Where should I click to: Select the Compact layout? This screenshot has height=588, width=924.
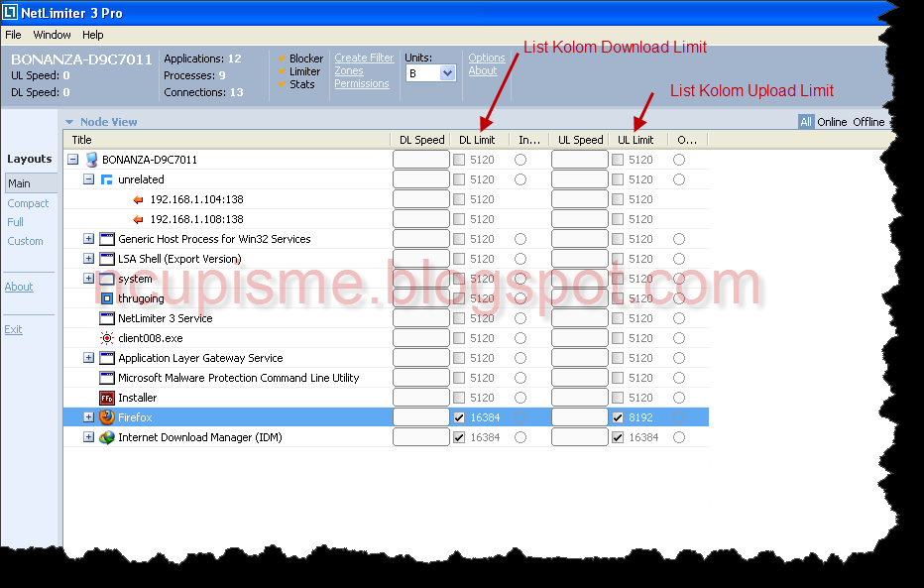[28, 203]
